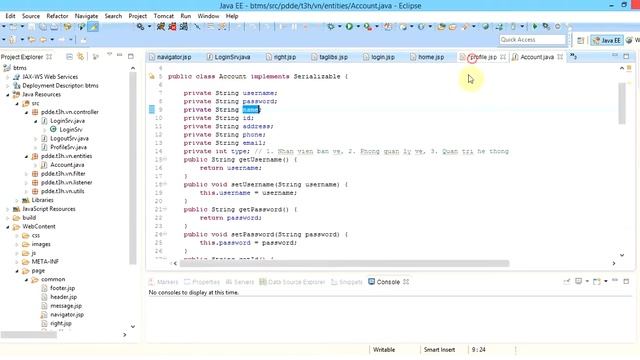Image resolution: width=640 pixels, height=360 pixels.
Task: Open the Run button dropdown arrow
Action: [358, 27]
